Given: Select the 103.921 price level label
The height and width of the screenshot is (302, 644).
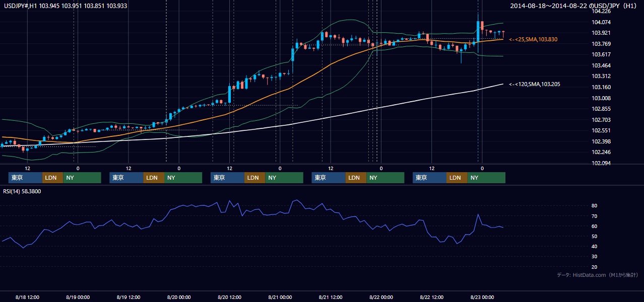Looking at the screenshot, I should [601, 33].
